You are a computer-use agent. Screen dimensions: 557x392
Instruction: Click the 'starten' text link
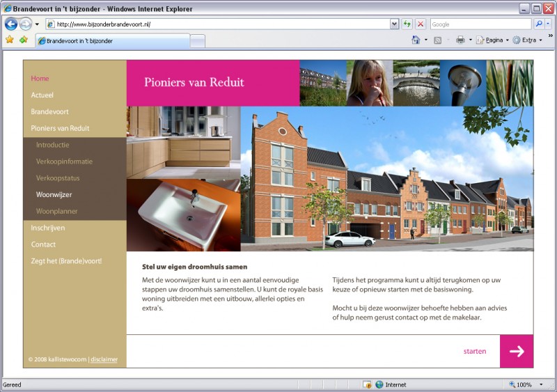[x=475, y=351]
